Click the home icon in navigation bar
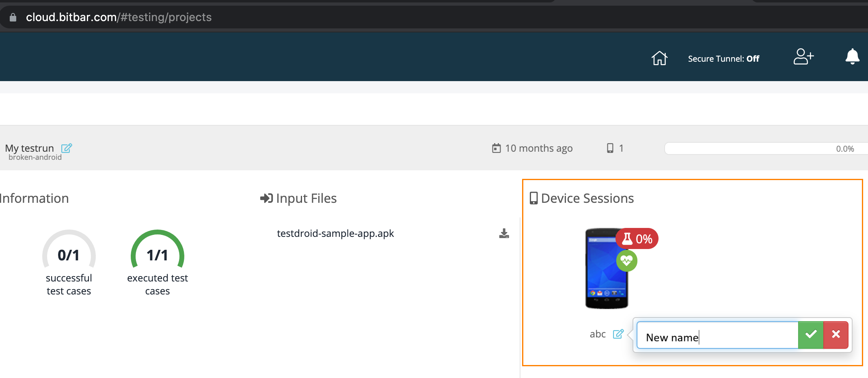868x378 pixels. (659, 58)
